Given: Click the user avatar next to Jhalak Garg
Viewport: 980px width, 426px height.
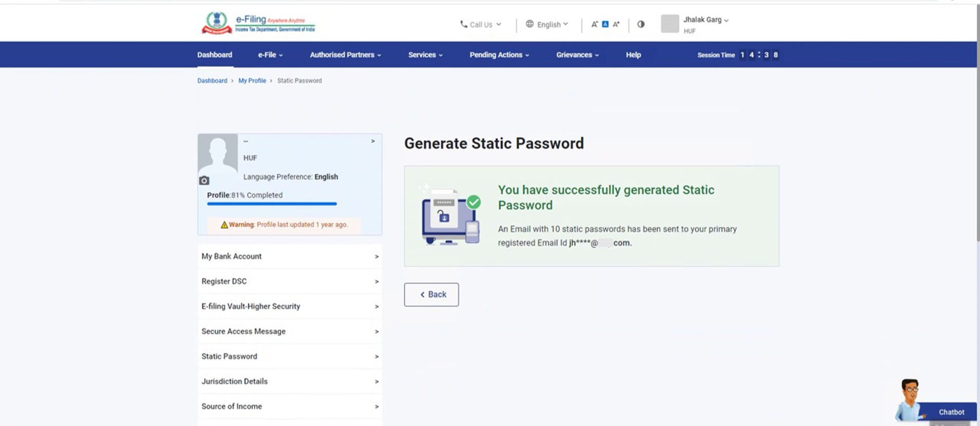Looking at the screenshot, I should click(670, 24).
